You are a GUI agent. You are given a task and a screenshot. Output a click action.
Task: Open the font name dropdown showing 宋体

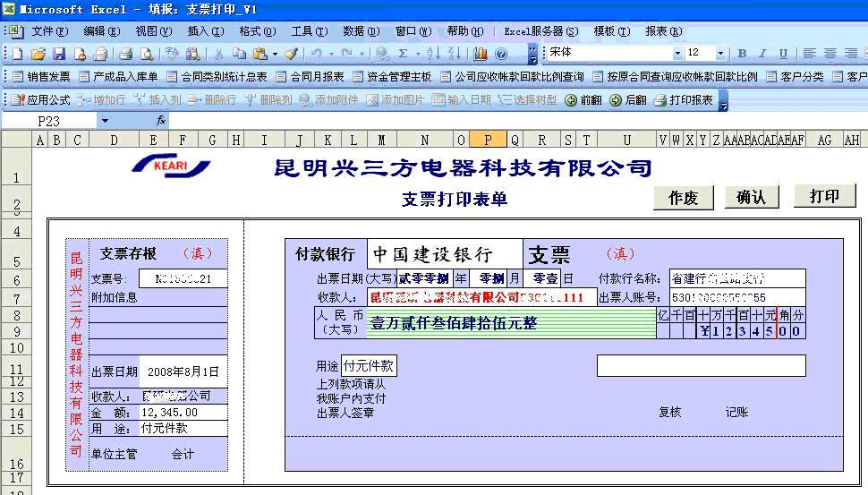point(677,54)
